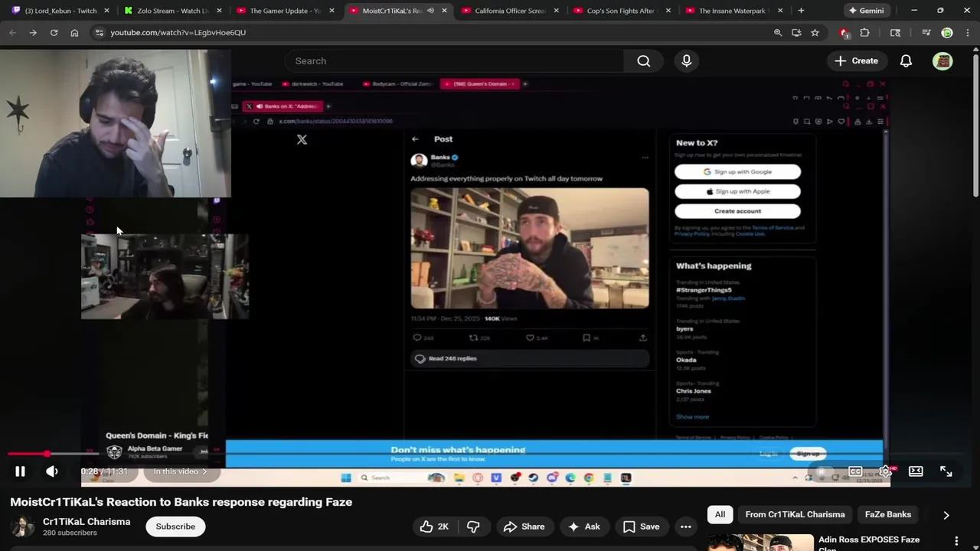This screenshot has height=551, width=980.
Task: Dislike this video
Action: [x=473, y=527]
